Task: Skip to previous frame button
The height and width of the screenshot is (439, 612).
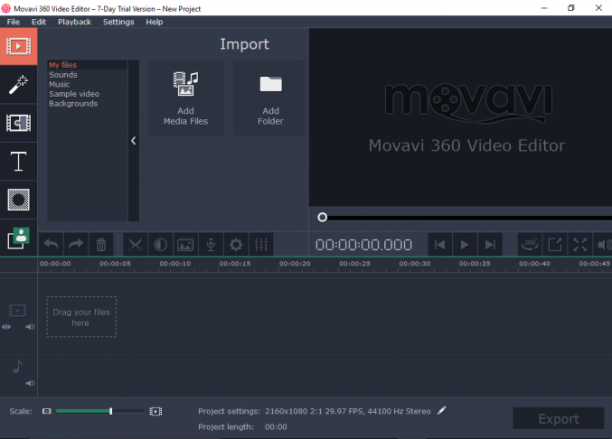Action: (x=440, y=245)
